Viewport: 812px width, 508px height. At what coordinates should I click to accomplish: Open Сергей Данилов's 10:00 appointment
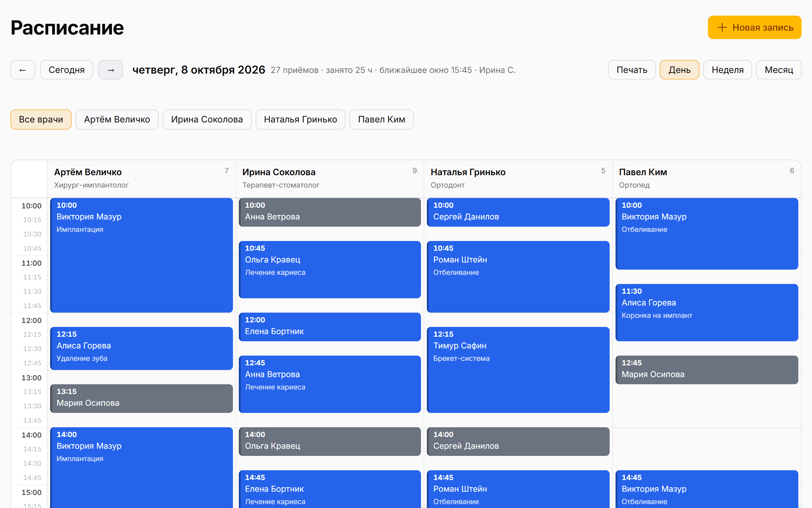coord(518,212)
